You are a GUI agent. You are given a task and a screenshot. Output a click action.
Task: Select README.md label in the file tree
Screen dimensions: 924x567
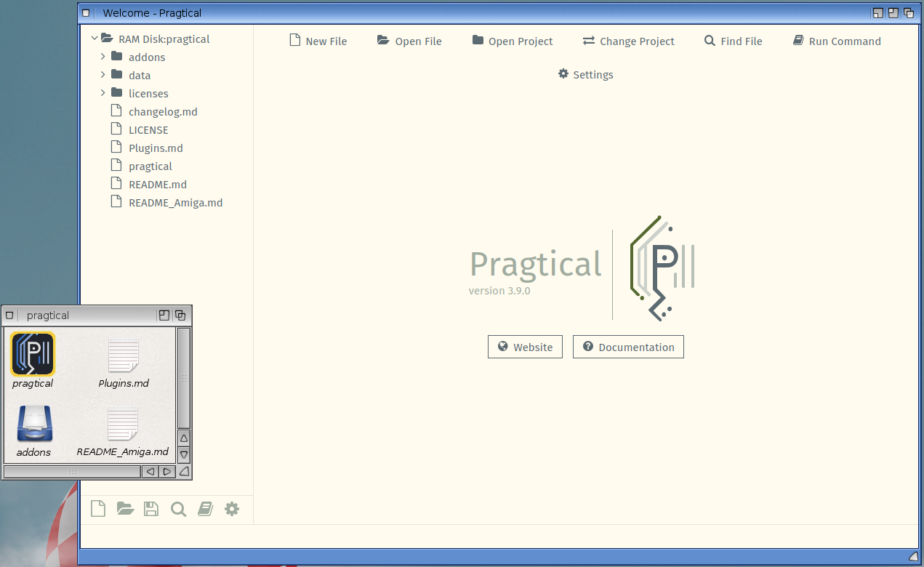coord(158,184)
